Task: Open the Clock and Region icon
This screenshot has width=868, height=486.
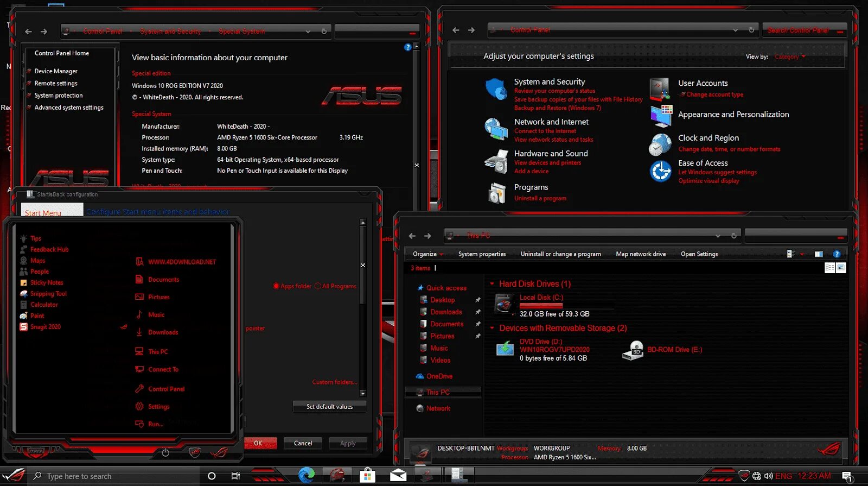Action: click(x=660, y=144)
